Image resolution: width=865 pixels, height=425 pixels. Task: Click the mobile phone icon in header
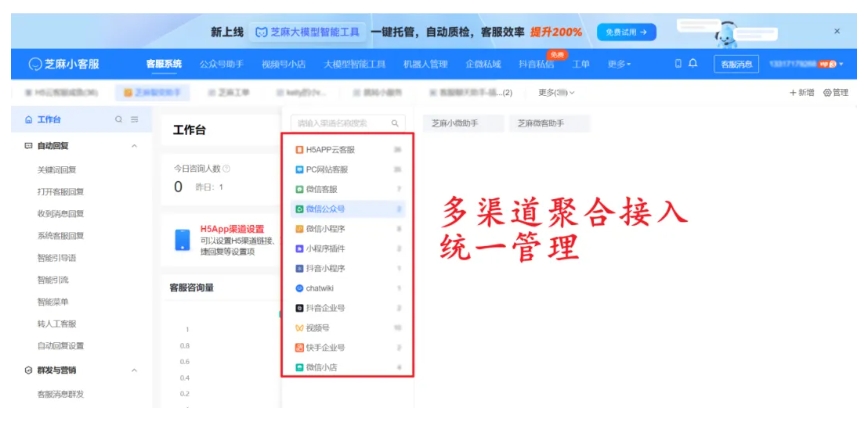point(678,63)
